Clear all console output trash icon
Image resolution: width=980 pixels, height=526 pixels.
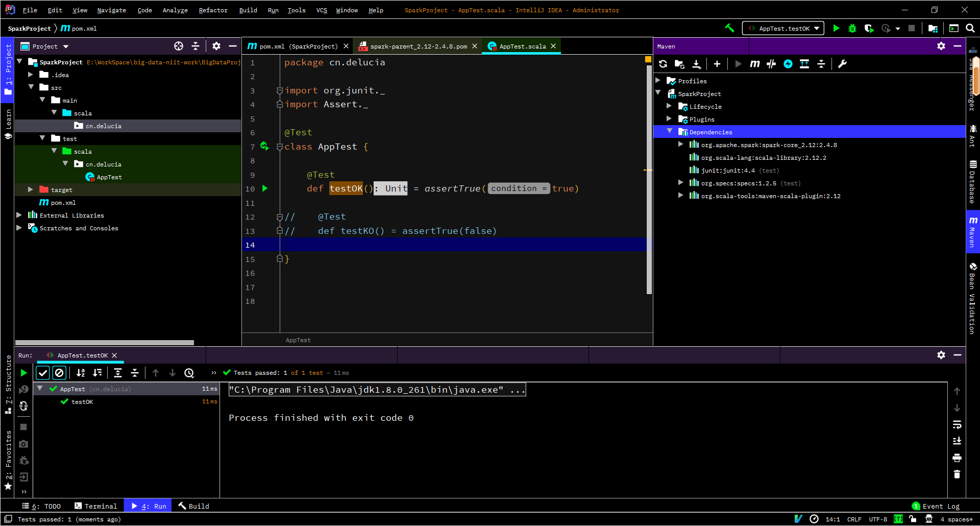pyautogui.click(x=957, y=474)
